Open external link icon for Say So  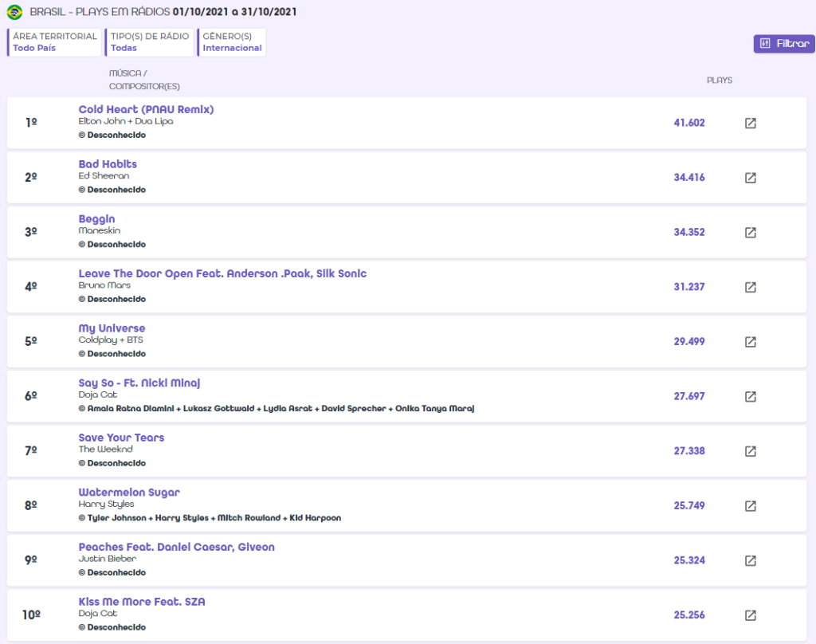pos(750,396)
